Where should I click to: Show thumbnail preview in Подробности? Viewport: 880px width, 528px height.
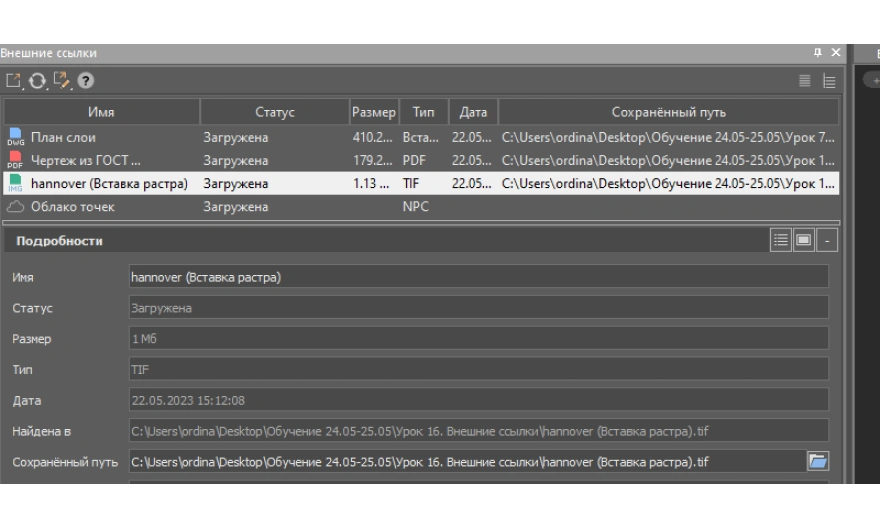[x=803, y=241]
